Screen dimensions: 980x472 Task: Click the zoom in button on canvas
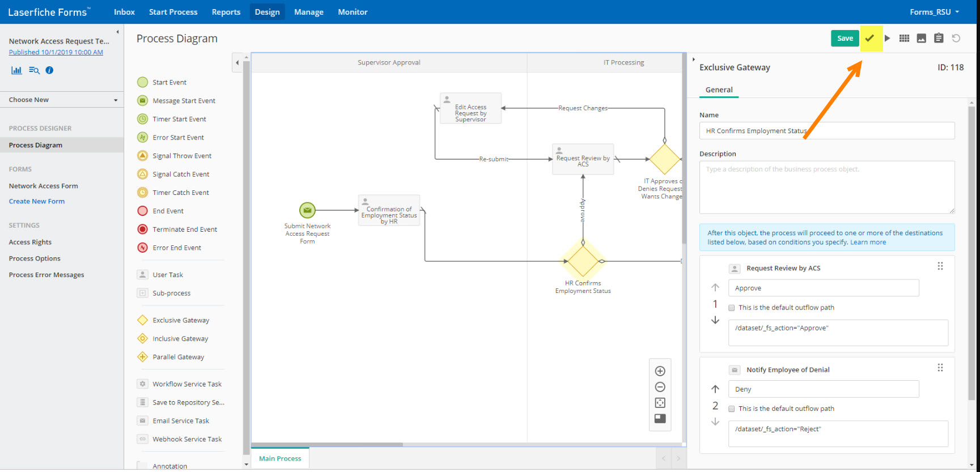(x=660, y=371)
